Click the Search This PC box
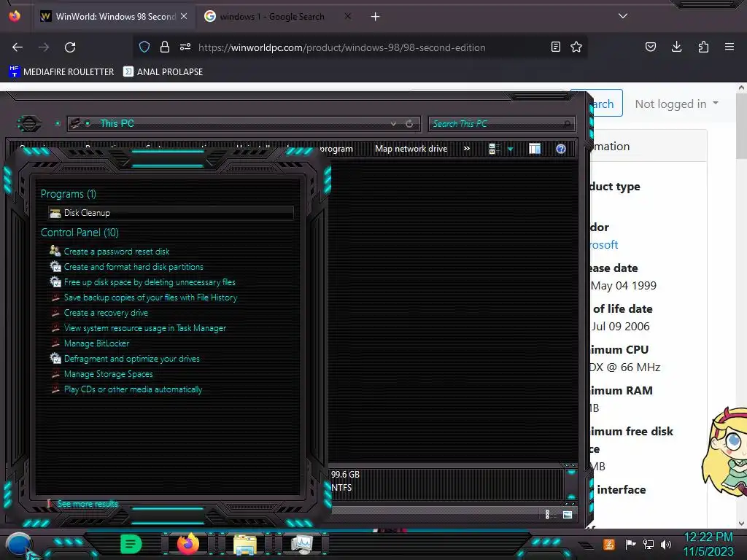 click(502, 124)
